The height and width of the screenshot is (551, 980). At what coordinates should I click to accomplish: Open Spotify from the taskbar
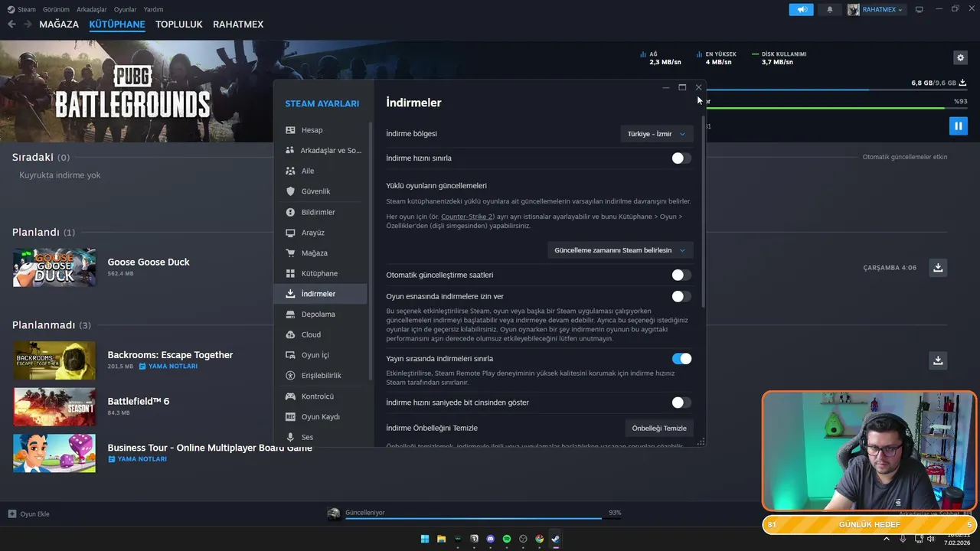click(507, 539)
